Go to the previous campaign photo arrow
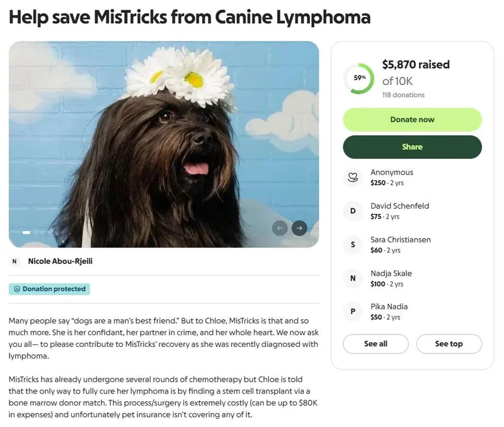The width and height of the screenshot is (504, 427). click(280, 228)
